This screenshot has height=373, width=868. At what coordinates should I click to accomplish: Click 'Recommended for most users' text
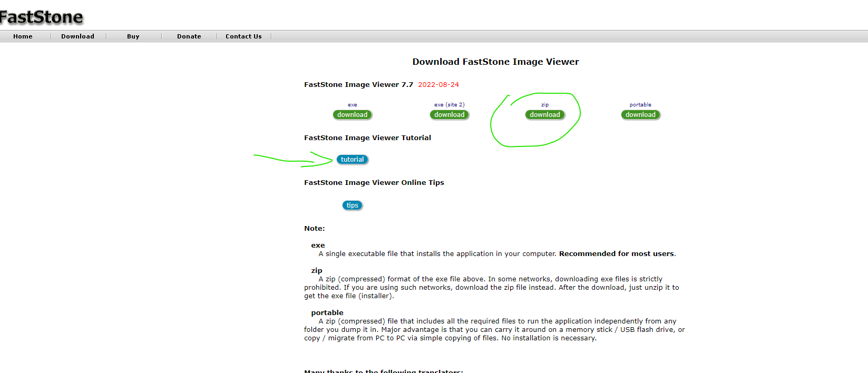click(x=617, y=253)
